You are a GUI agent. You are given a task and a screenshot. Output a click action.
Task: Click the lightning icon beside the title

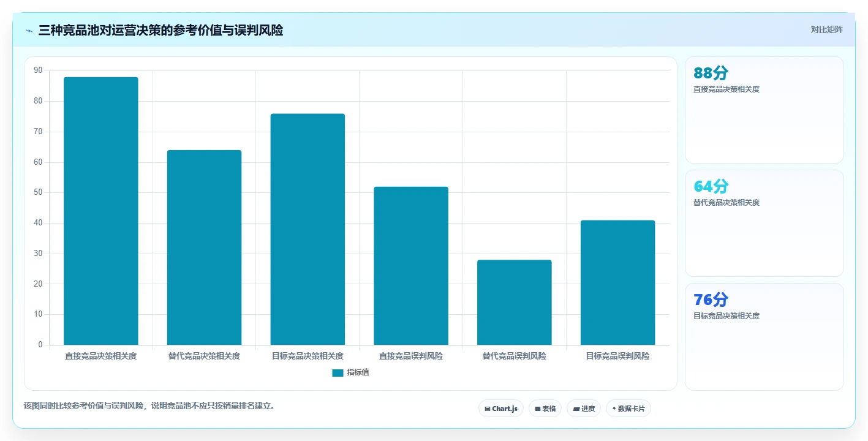(29, 31)
